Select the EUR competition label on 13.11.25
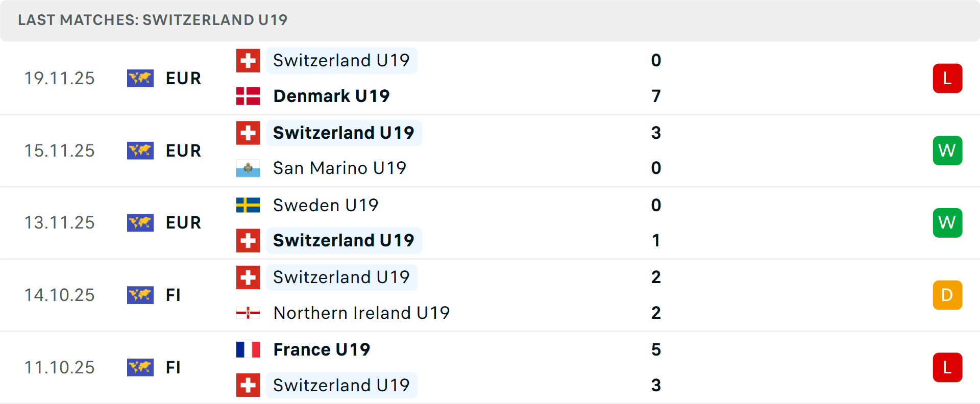Screen dimensions: 980x404 [x=183, y=223]
